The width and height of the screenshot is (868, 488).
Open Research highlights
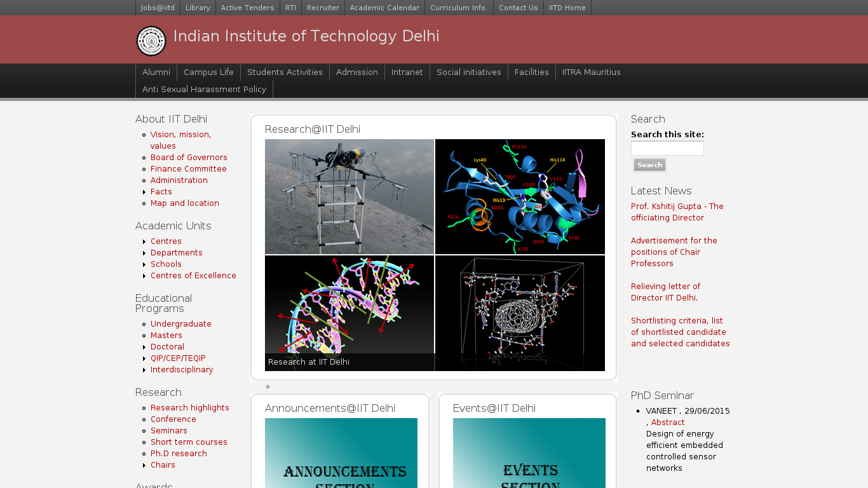tap(189, 407)
